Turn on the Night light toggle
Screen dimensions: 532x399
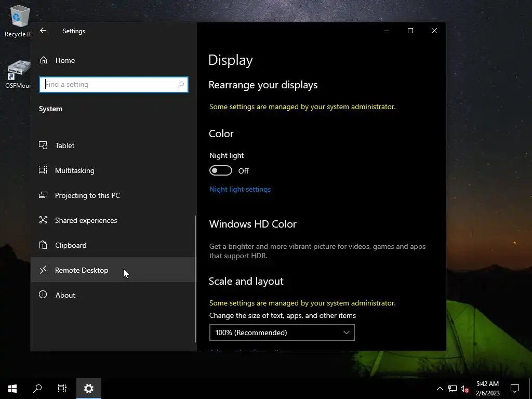click(x=220, y=170)
